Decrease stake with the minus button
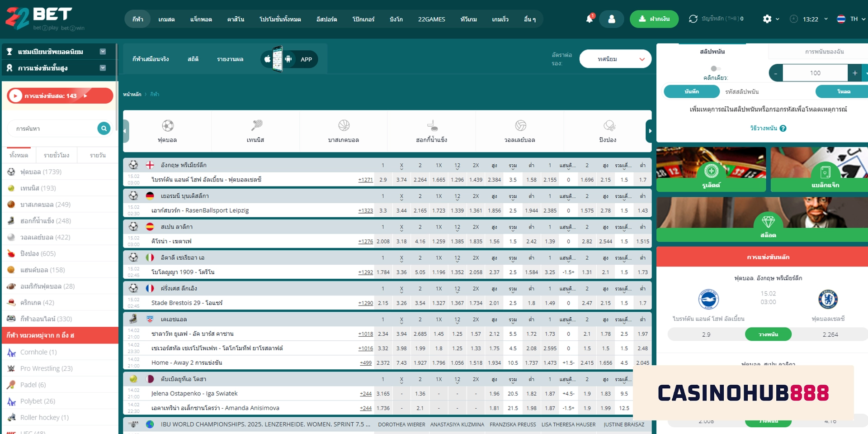Screen dimensions: 868x434 tap(776, 73)
